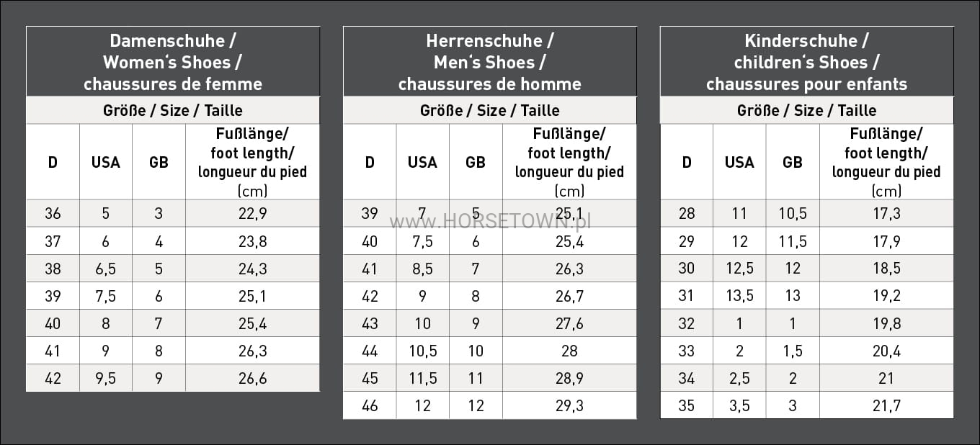The image size is (980, 445).
Task: Click USA size 13,5 in children's table
Action: point(739,296)
